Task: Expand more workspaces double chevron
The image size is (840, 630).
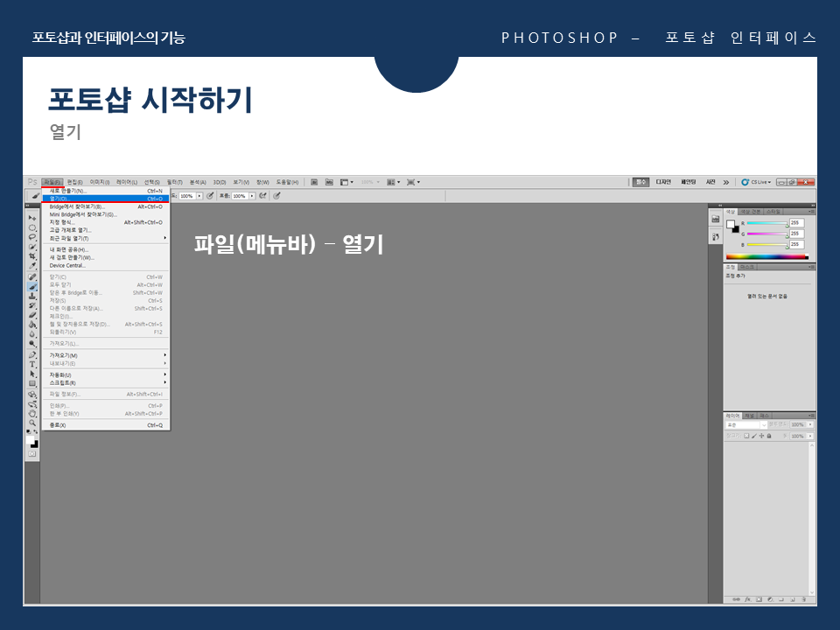Action: (x=726, y=182)
